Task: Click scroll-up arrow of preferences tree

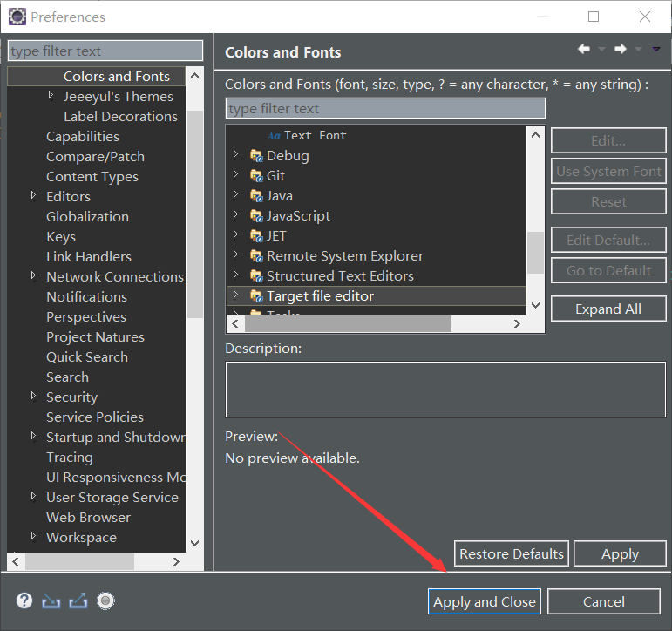Action: point(194,76)
